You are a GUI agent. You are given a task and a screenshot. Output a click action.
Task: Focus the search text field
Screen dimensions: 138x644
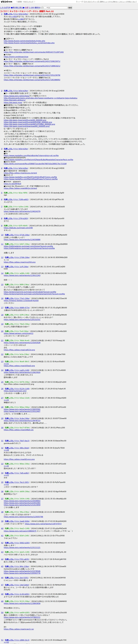point(59,8)
